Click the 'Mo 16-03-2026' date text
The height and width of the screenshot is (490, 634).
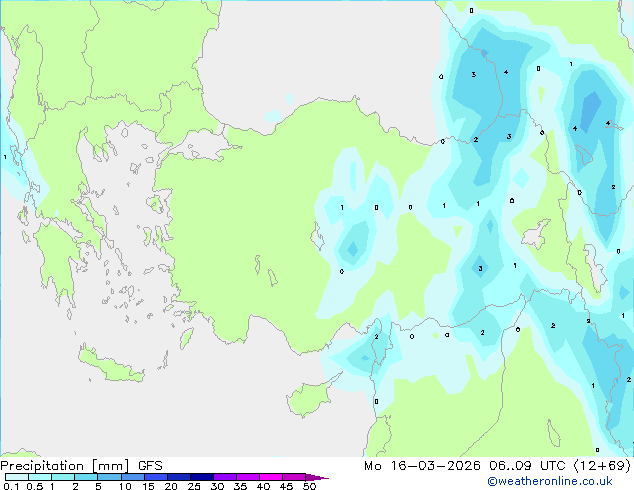pos(422,466)
